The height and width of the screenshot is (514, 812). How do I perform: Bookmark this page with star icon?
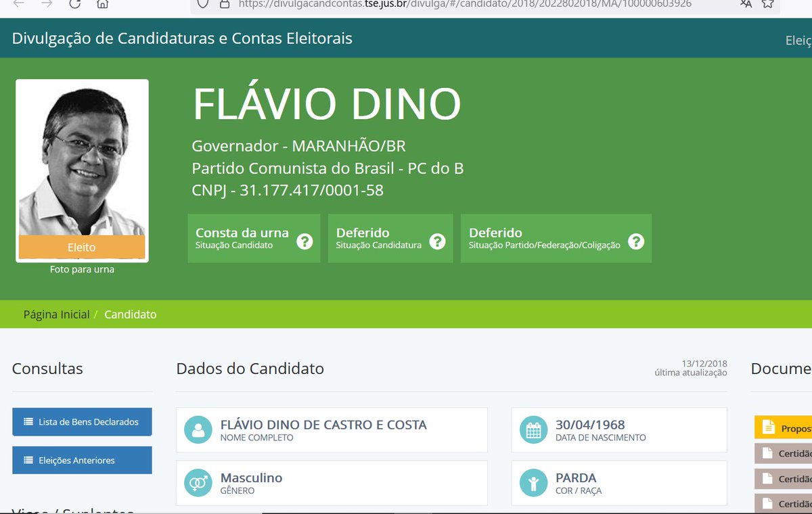767,4
